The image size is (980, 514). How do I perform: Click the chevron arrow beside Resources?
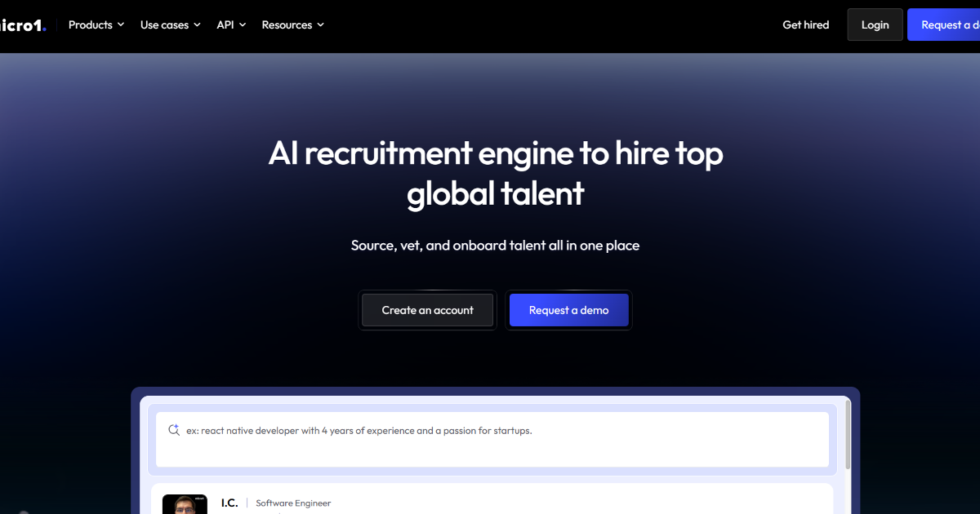(320, 25)
